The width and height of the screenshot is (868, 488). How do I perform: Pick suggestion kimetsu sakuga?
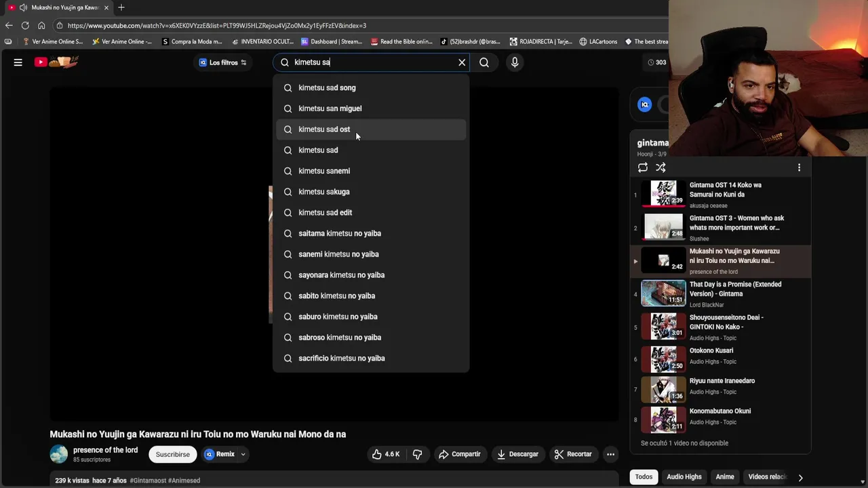click(x=371, y=192)
